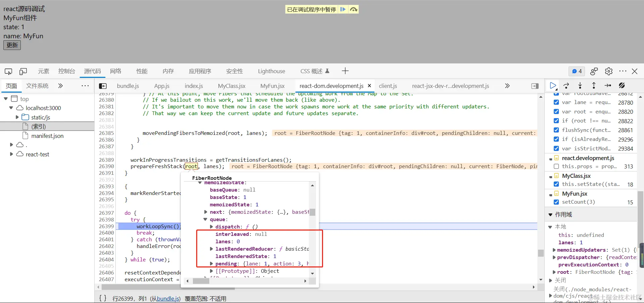This screenshot has height=303, width=644.
Task: Click pretty-print braces icon in status bar
Action: (103, 298)
